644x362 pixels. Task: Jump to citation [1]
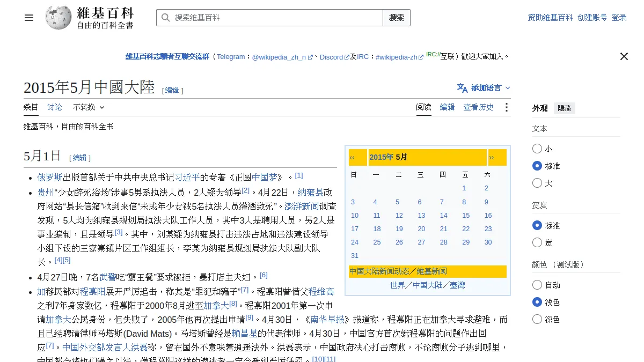(x=299, y=175)
